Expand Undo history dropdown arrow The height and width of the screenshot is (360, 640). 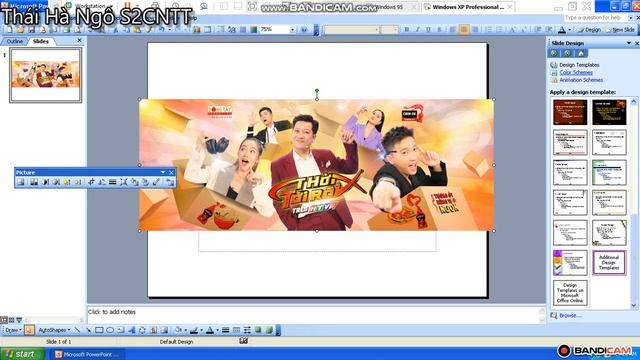(170, 29)
